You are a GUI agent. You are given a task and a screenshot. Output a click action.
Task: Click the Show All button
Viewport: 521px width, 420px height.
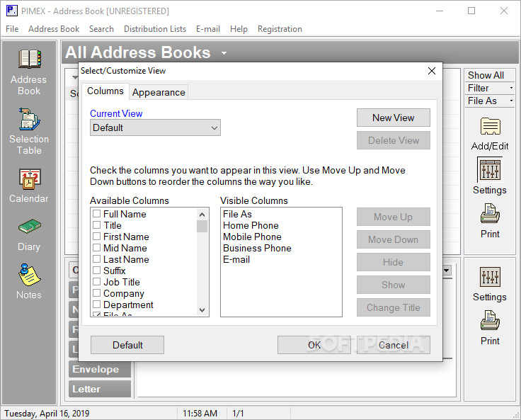point(489,75)
